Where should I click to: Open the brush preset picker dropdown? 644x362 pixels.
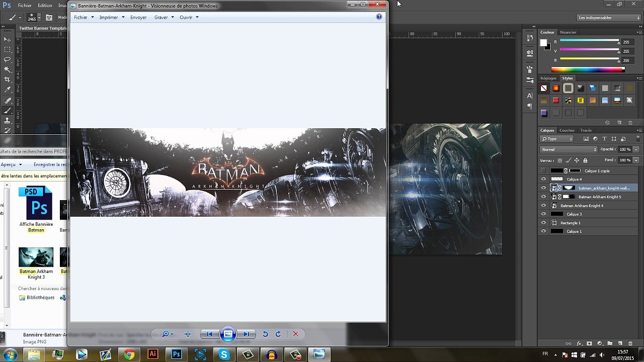(x=40, y=17)
